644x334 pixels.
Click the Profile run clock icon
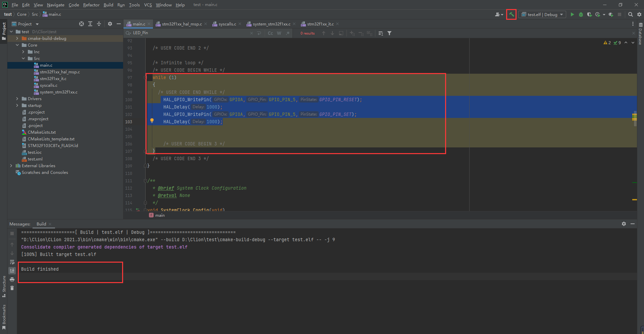tap(598, 14)
